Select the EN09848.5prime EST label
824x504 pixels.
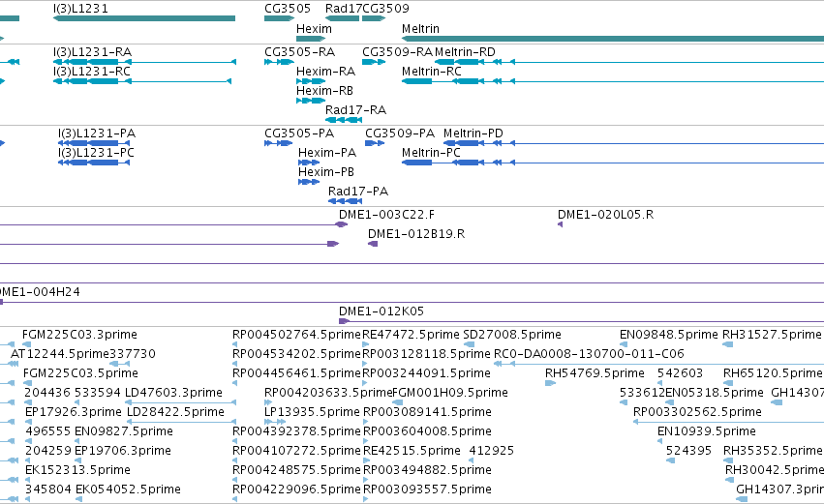click(x=669, y=335)
